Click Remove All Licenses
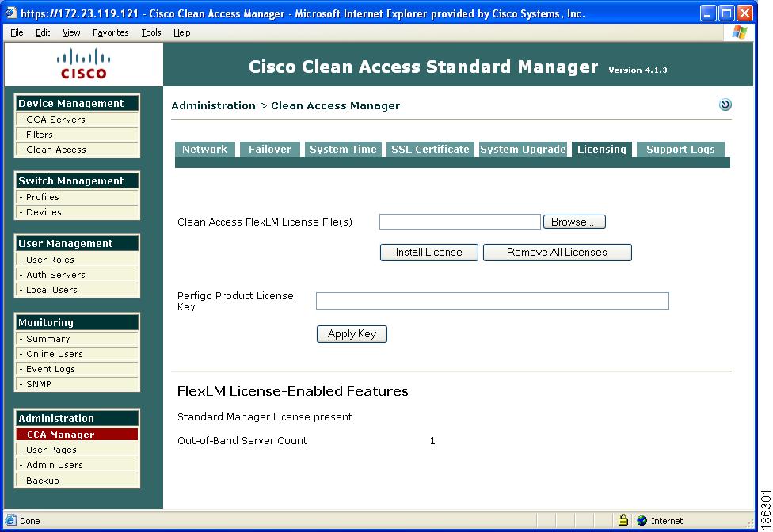773x532 pixels. coord(557,252)
